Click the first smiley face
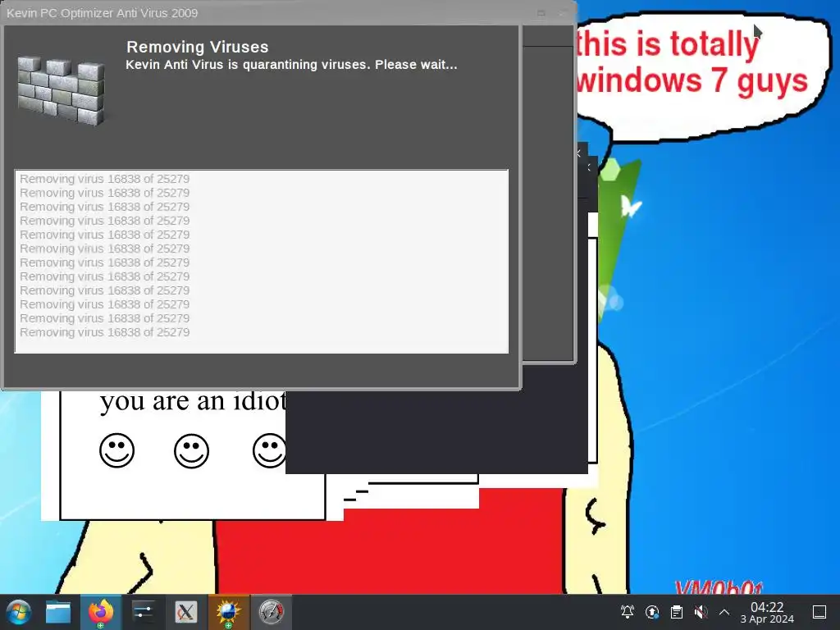 [116, 450]
